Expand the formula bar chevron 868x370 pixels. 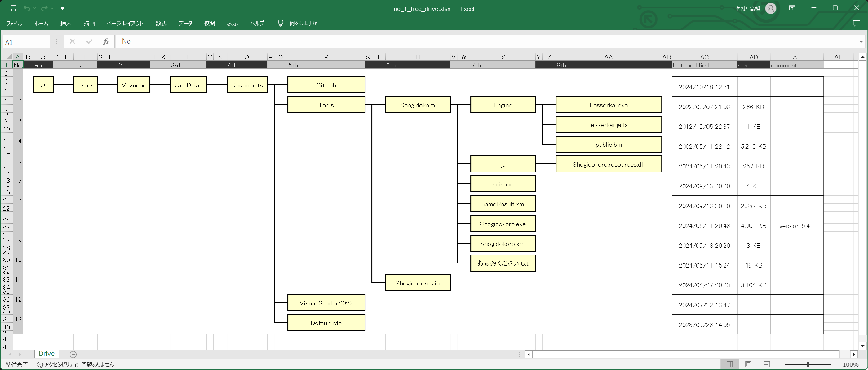coord(861,42)
